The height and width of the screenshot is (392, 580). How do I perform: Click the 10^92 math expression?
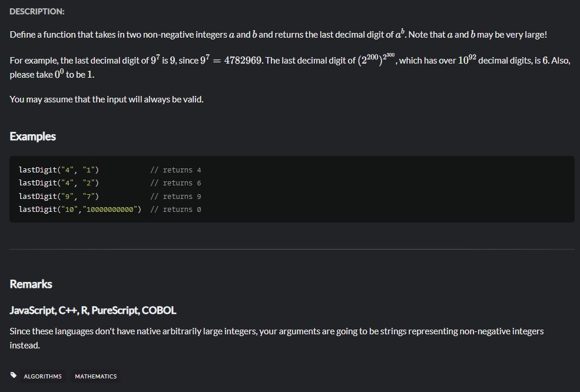click(x=467, y=59)
